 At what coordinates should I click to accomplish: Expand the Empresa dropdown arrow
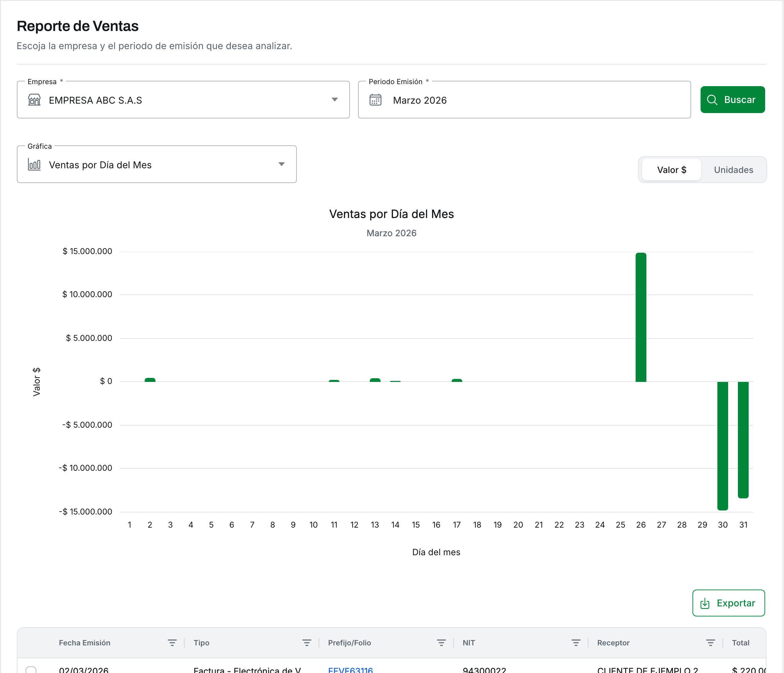pyautogui.click(x=335, y=100)
